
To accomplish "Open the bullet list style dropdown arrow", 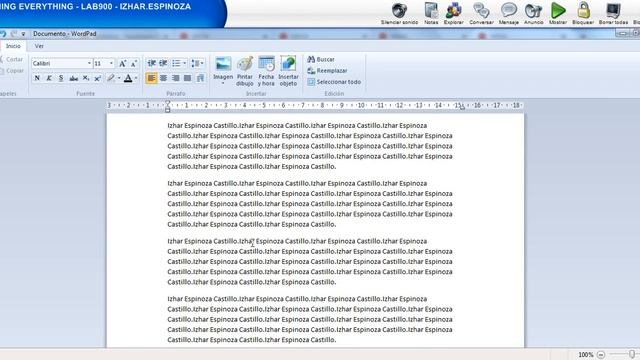I will (184, 63).
